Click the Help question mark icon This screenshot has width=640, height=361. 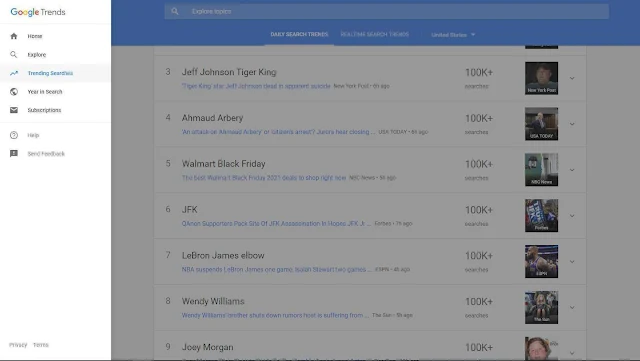(x=14, y=135)
